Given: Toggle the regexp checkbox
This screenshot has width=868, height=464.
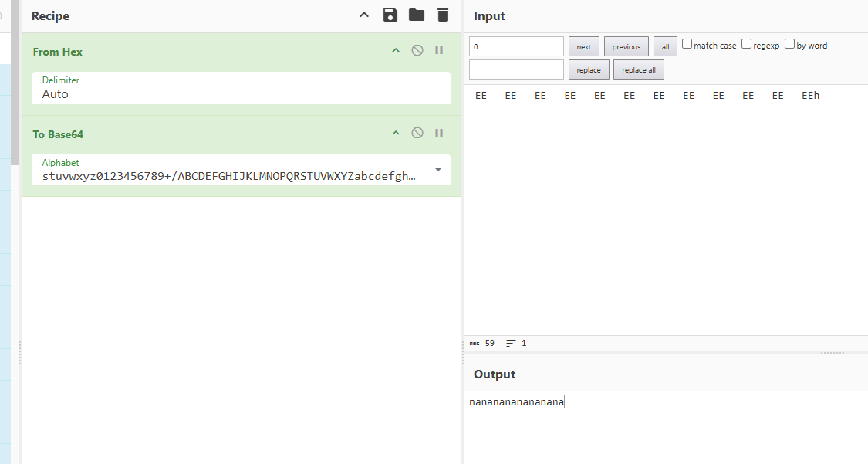Looking at the screenshot, I should [746, 45].
